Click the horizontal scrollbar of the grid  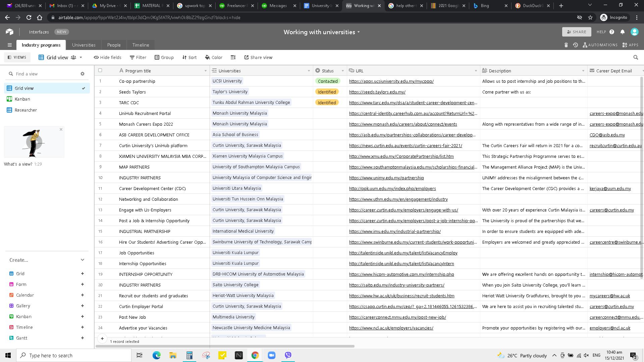click(x=225, y=346)
